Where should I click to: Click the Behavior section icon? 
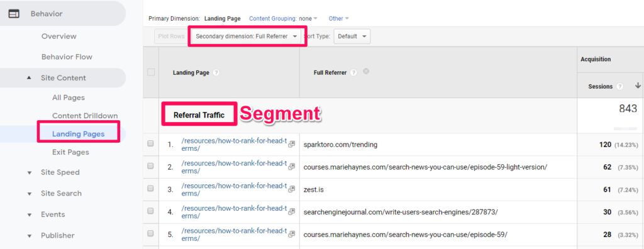14,14
